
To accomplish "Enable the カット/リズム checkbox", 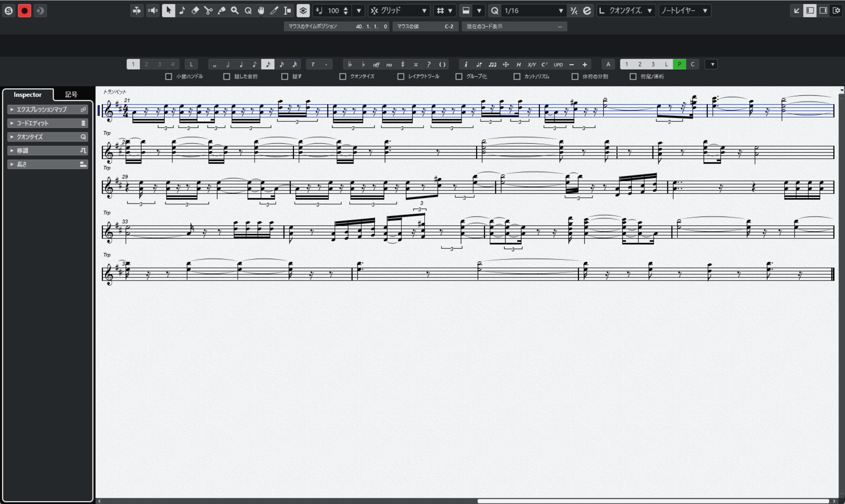I will pyautogui.click(x=517, y=76).
